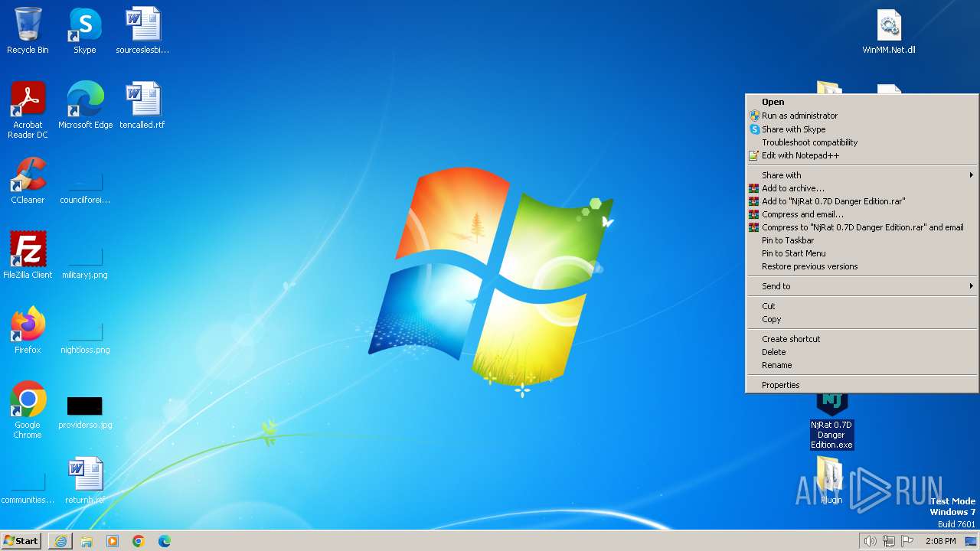Select the Microsoft Edge desktop shortcut
This screenshot has height=551, width=980.
[85, 106]
